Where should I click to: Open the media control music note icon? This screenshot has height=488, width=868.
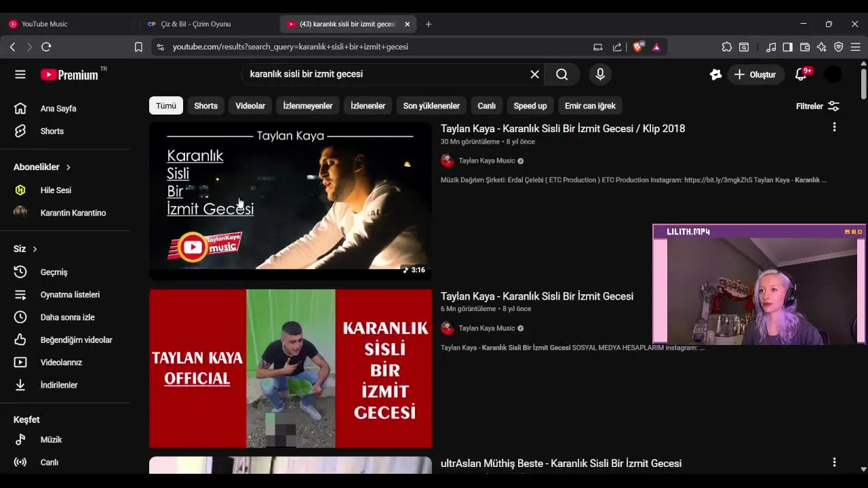(x=771, y=47)
